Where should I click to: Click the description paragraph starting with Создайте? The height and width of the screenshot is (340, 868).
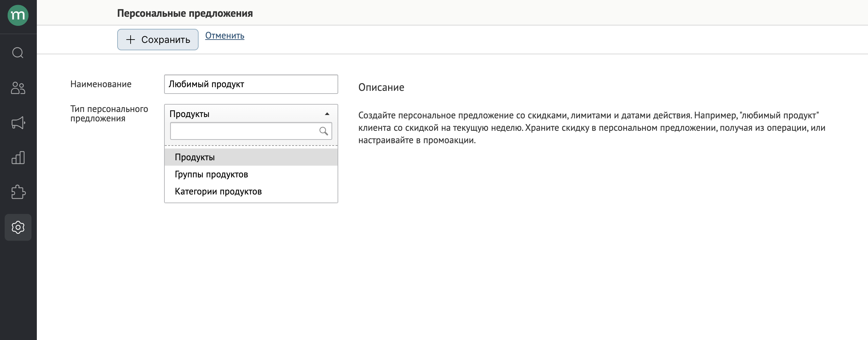pos(592,128)
